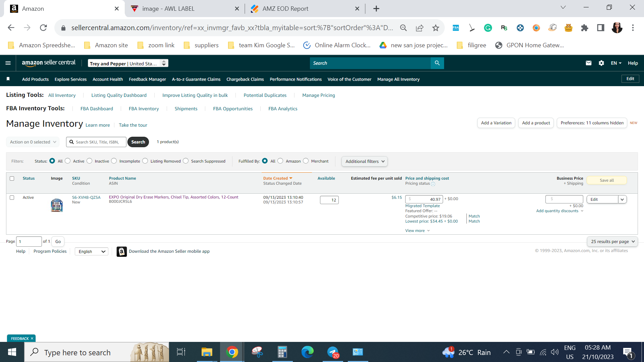Click the price field showing 40.97
This screenshot has width=644, height=362.
coord(424,199)
